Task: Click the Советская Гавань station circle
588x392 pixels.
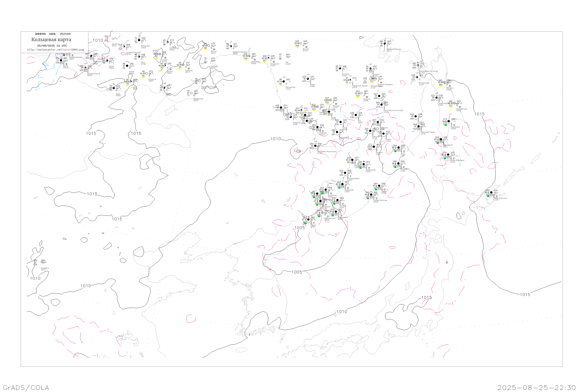Action: click(x=418, y=126)
